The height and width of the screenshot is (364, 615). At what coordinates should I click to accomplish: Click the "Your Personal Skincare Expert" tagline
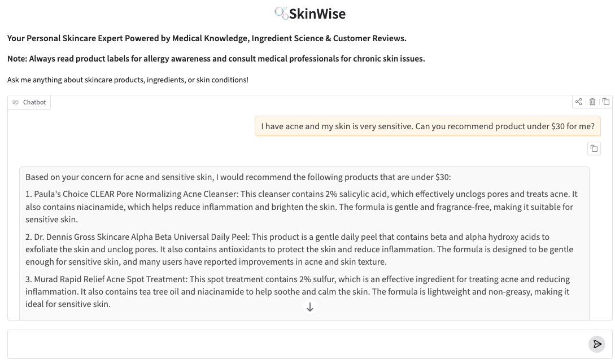pyautogui.click(x=207, y=38)
